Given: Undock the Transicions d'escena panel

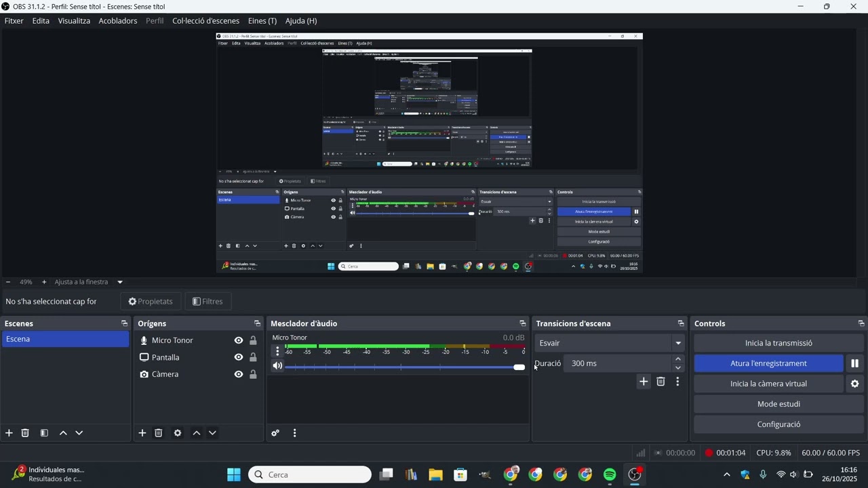Looking at the screenshot, I should tap(681, 323).
